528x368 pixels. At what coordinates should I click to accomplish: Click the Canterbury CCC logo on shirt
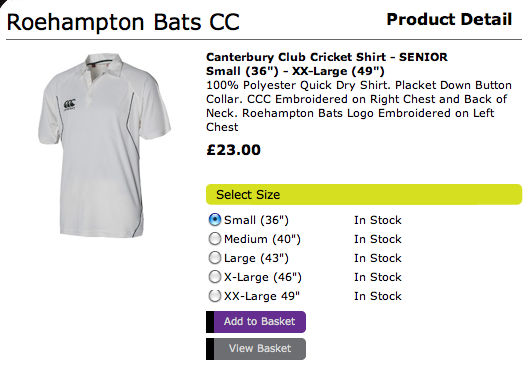(x=70, y=105)
